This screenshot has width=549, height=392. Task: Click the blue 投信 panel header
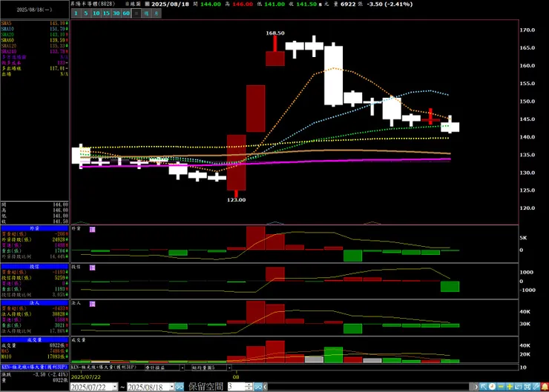point(35,267)
